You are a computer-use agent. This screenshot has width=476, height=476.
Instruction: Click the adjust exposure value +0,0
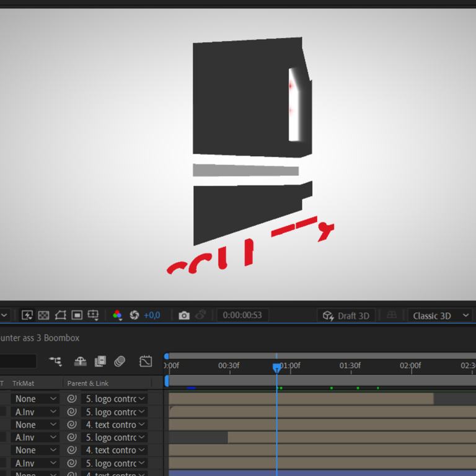tap(152, 315)
